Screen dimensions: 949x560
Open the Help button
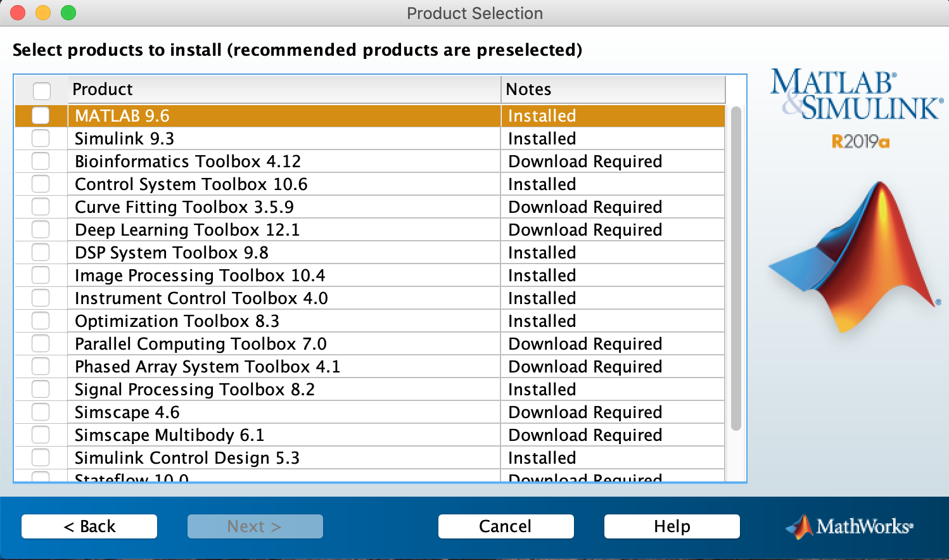(x=672, y=526)
